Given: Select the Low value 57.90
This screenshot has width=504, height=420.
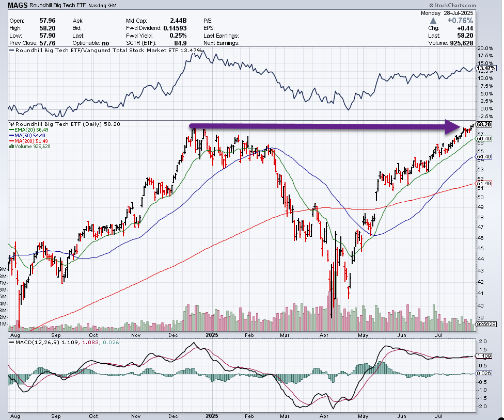Looking at the screenshot, I should pyautogui.click(x=48, y=35).
